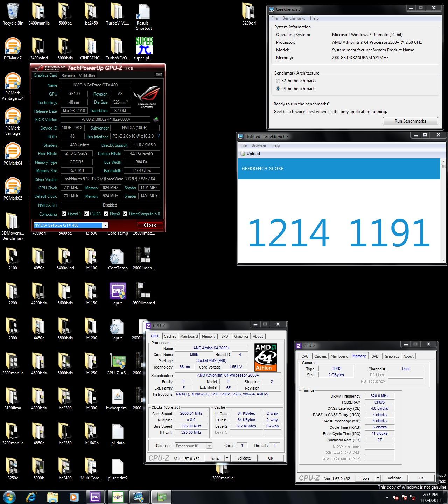This screenshot has height=504, width=448.
Task: Click OK in CPU-Z CPU window
Action: (x=271, y=458)
